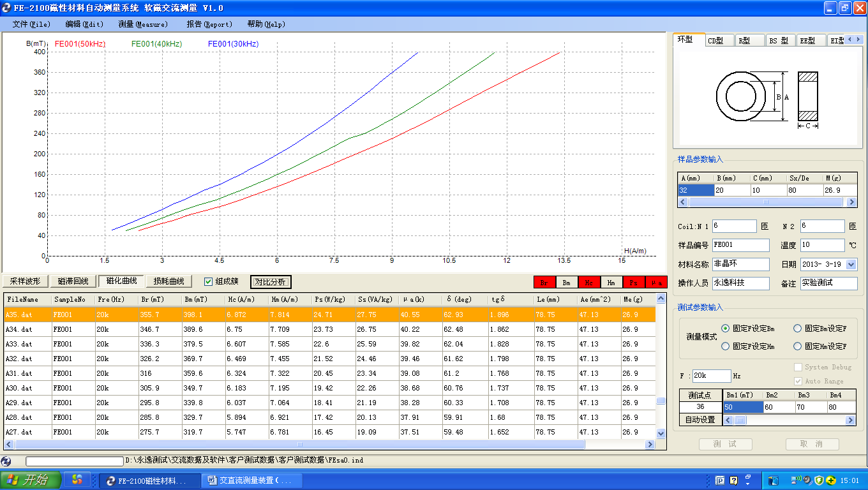The height and width of the screenshot is (490, 868).
Task: Toggle the System Debug checkbox
Action: [x=798, y=367]
